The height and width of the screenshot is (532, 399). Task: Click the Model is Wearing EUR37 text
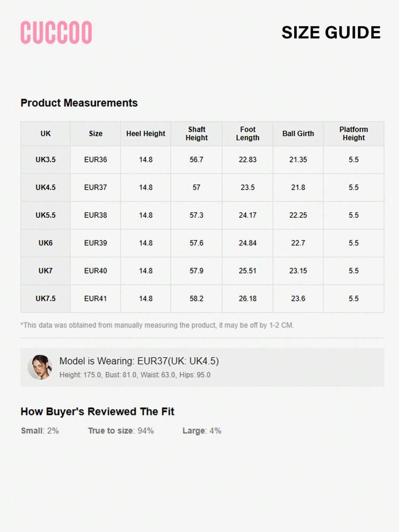pos(139,361)
